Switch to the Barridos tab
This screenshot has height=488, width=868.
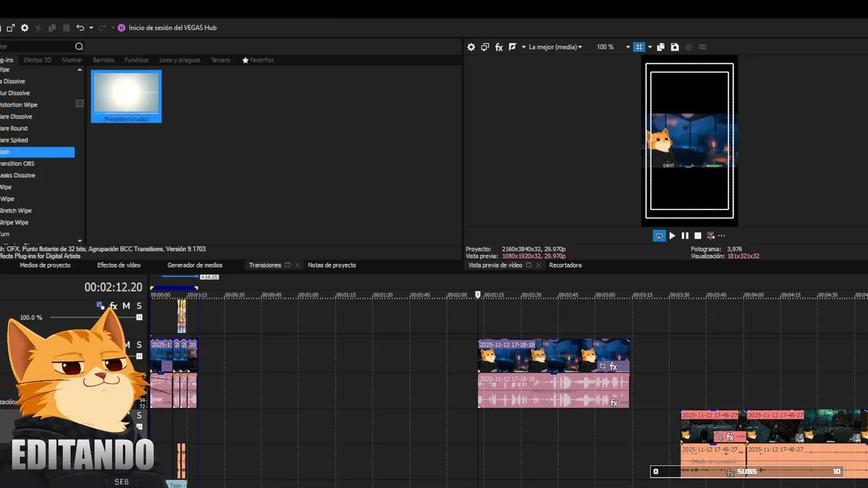click(104, 60)
